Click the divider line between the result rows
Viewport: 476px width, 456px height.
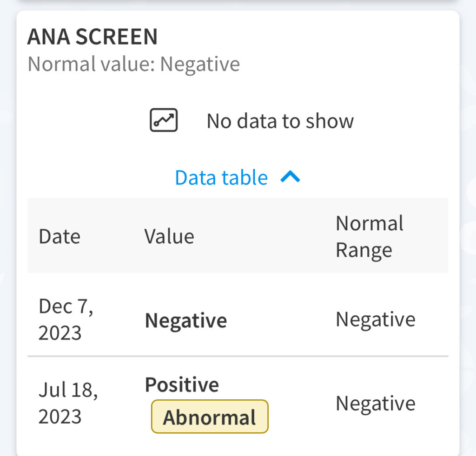(x=238, y=357)
